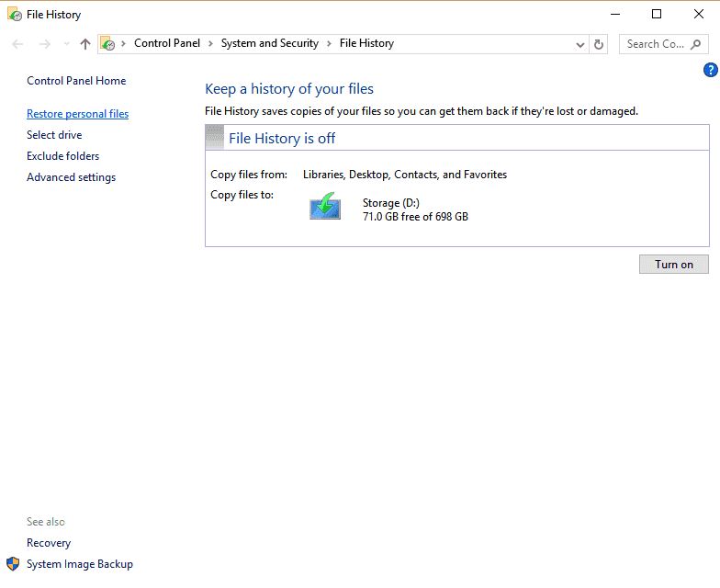The height and width of the screenshot is (588, 720).
Task: Close the File History window
Action: point(698,15)
